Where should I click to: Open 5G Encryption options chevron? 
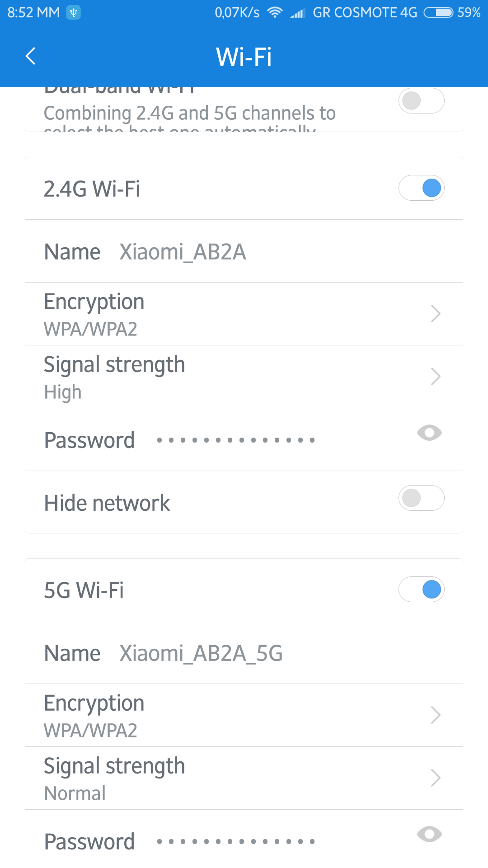(435, 715)
